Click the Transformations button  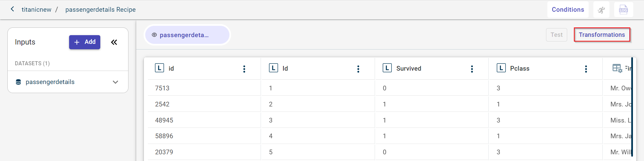pyautogui.click(x=602, y=35)
